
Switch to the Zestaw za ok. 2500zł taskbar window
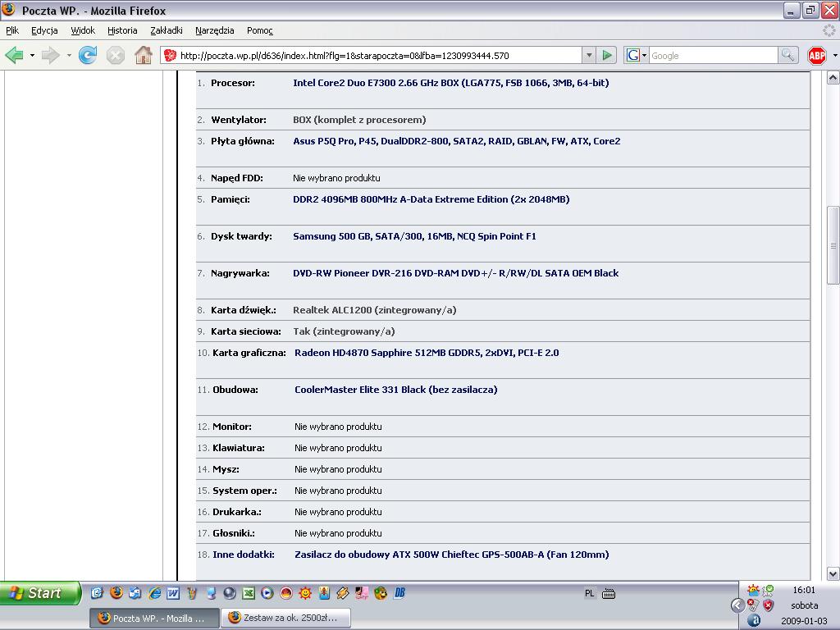(x=285, y=619)
